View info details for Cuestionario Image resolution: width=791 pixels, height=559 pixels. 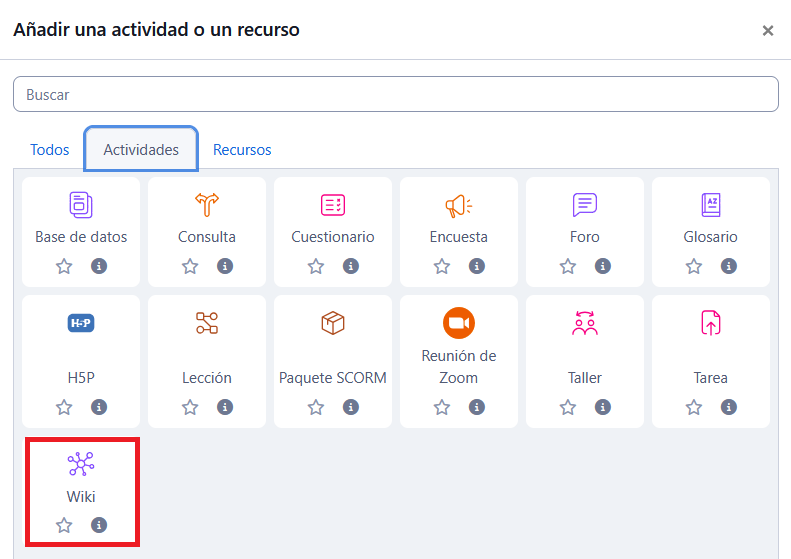(x=351, y=266)
